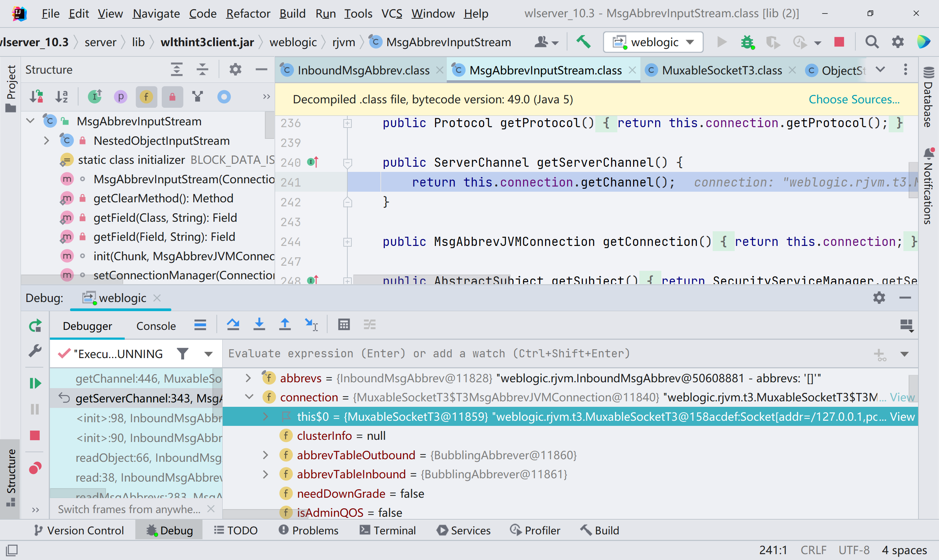Open the thread selector dropdown arrow
This screenshot has height=560, width=939.
(x=208, y=354)
